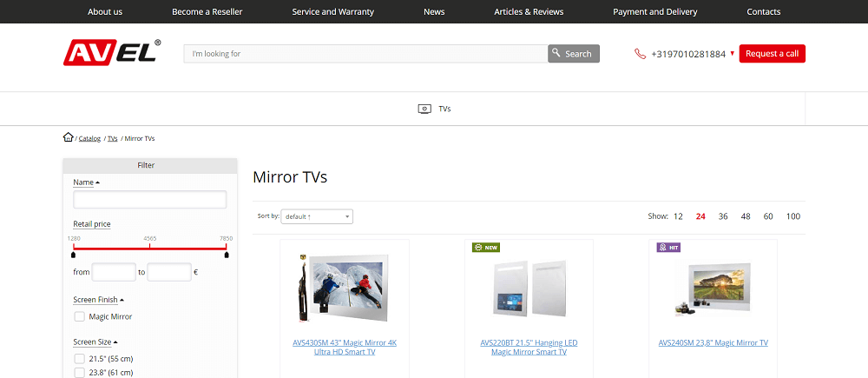Show 12 items per page

pyautogui.click(x=678, y=216)
